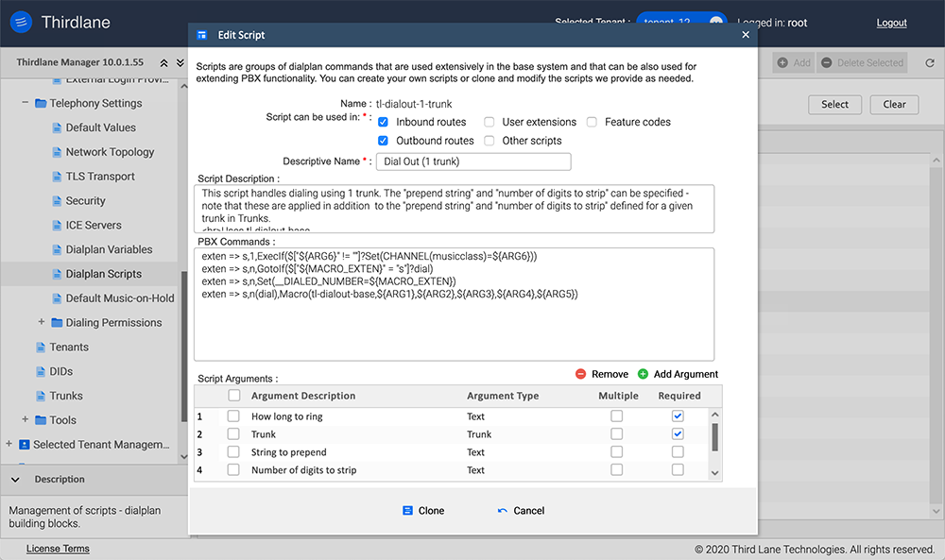Click the Cancel undo arrow icon

coord(502,511)
